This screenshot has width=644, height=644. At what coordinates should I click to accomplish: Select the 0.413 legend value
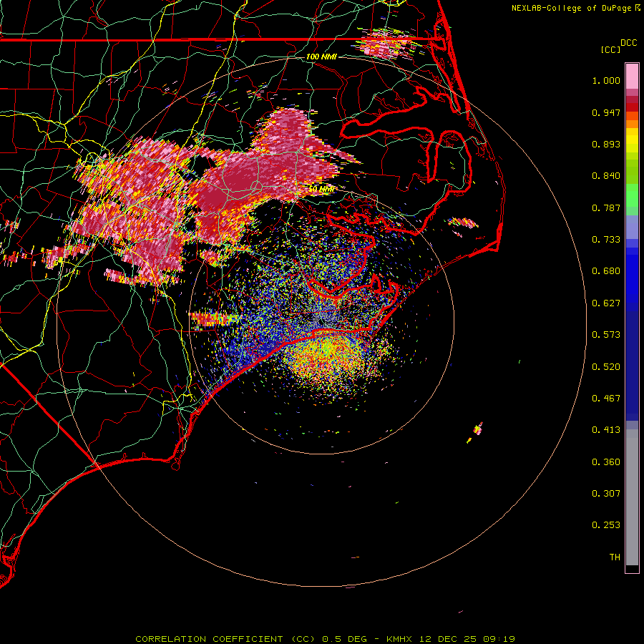606,430
